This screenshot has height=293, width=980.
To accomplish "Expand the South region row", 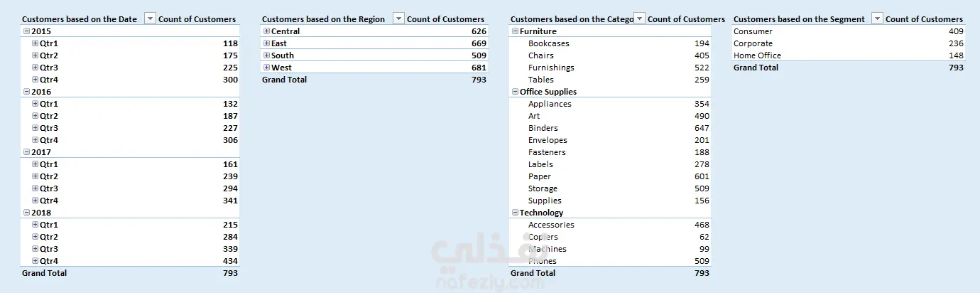I will tap(266, 55).
